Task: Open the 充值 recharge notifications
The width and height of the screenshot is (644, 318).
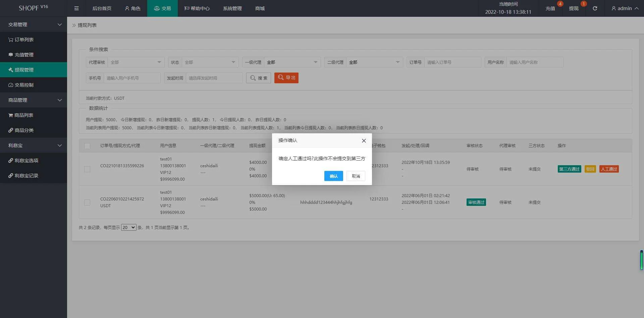Action: [550, 8]
